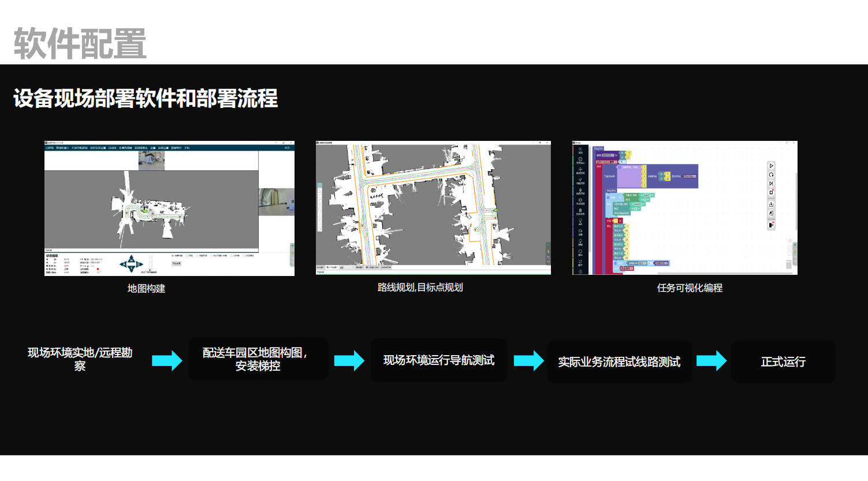Screen dimensions: 868x481
Task: Open the 40 dropdown in the route planner
Action: 347,267
